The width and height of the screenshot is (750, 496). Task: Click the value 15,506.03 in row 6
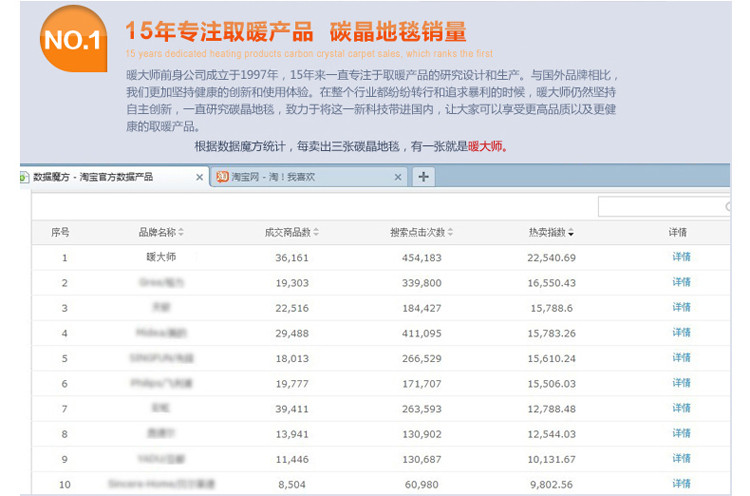click(551, 384)
